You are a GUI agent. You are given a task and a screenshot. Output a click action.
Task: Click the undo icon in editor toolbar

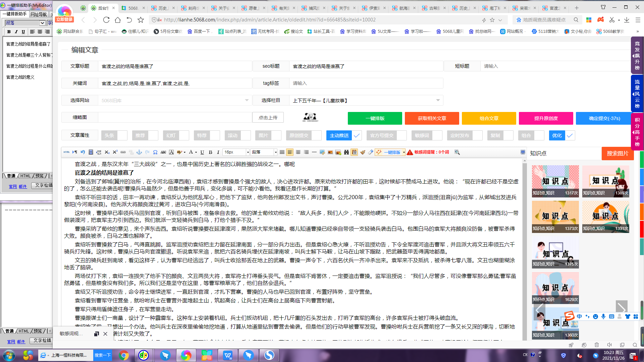click(83, 152)
